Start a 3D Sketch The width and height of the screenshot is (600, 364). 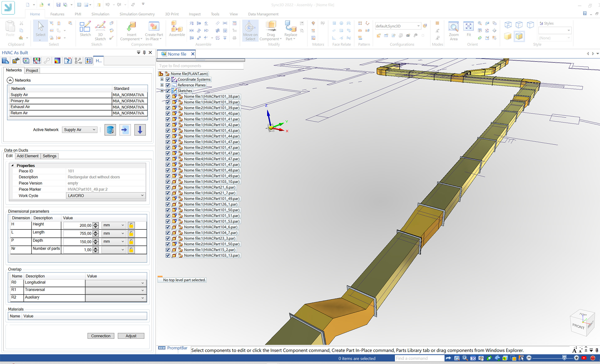click(100, 30)
